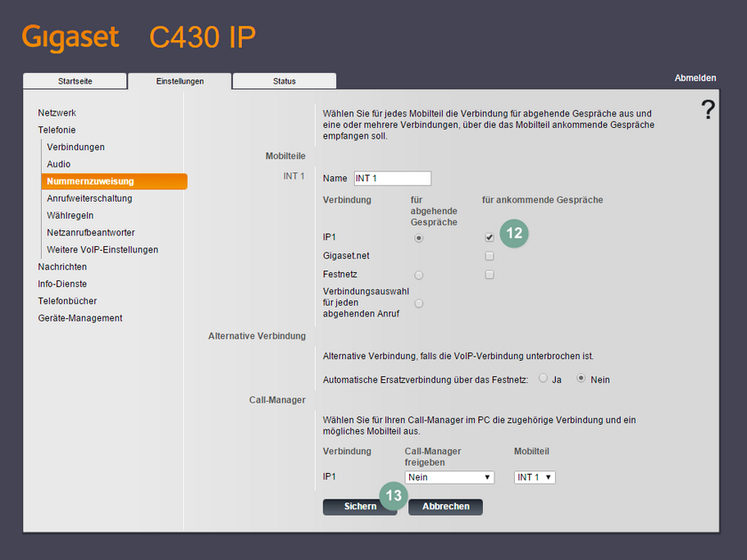The width and height of the screenshot is (747, 560).
Task: Click the Abbrechen button
Action: pyautogui.click(x=445, y=507)
